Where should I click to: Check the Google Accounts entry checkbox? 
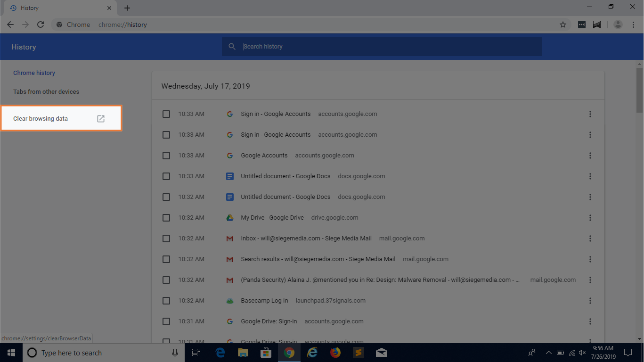coord(166,156)
